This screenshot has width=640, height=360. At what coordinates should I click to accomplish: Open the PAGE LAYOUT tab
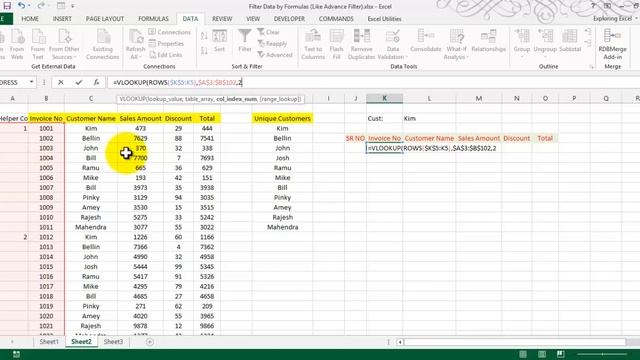click(x=105, y=19)
